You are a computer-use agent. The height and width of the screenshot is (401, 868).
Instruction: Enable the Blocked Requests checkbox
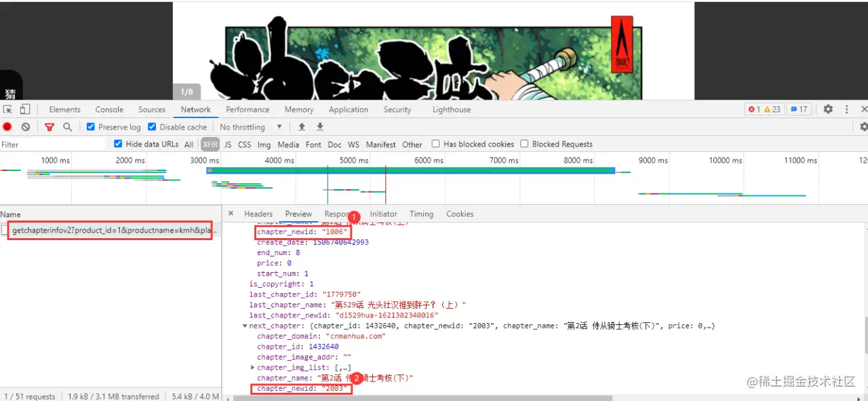(x=525, y=144)
